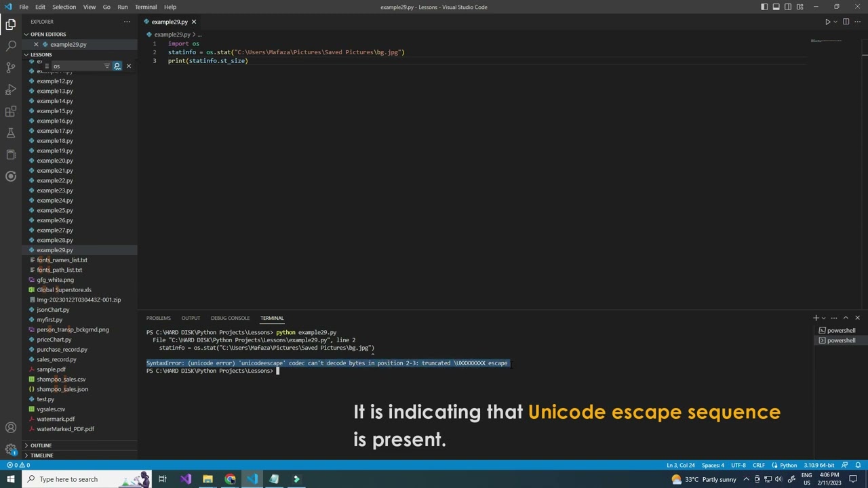Toggle filter mode in explorer find widget
This screenshot has width=868, height=488.
pos(106,66)
